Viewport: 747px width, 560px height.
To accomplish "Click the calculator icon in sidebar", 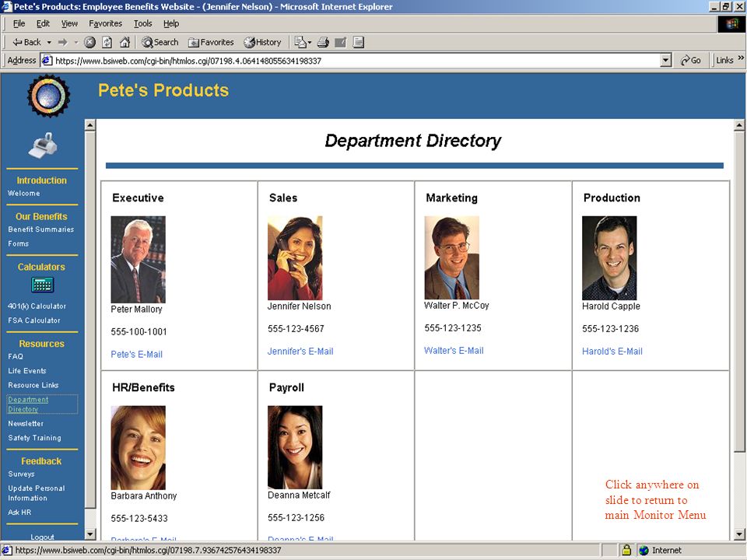I will (42, 285).
